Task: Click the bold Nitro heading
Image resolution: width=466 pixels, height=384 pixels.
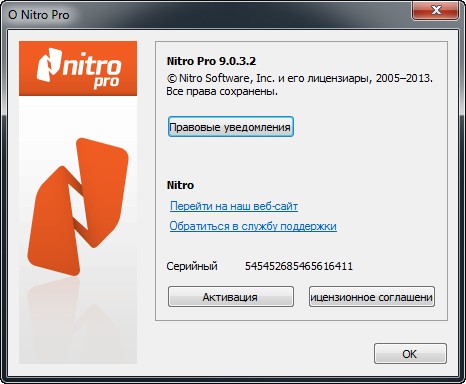Action: tap(180, 185)
